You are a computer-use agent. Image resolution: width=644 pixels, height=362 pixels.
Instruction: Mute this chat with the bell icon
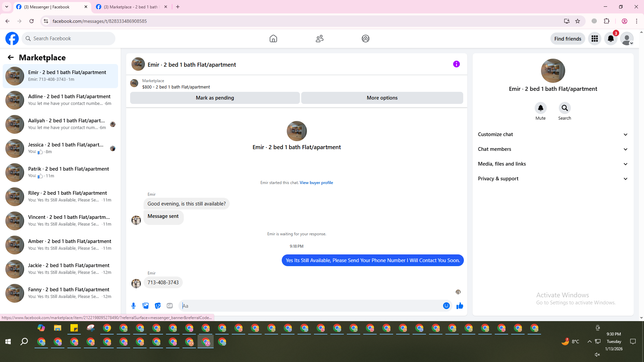[540, 108]
